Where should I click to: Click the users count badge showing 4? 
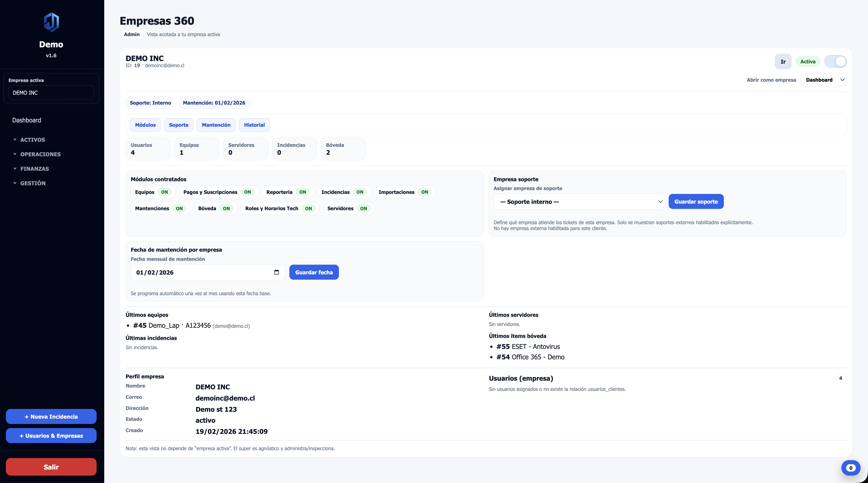(840, 378)
